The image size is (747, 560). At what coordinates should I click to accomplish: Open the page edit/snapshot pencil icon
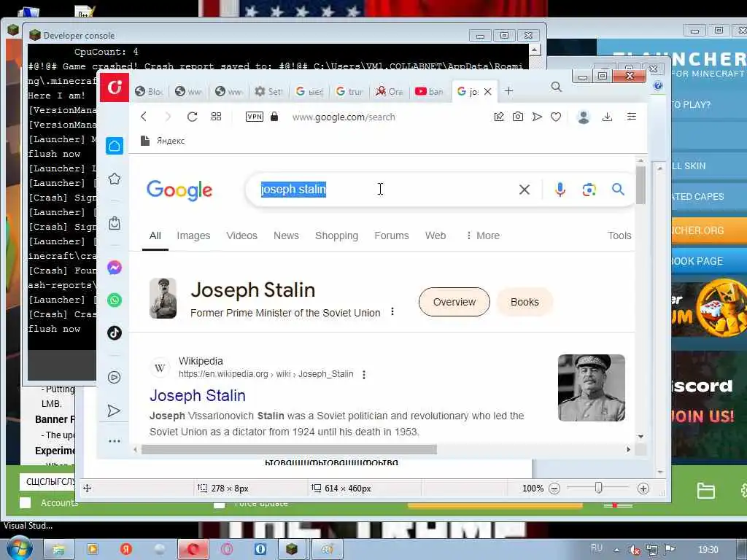[x=499, y=117]
